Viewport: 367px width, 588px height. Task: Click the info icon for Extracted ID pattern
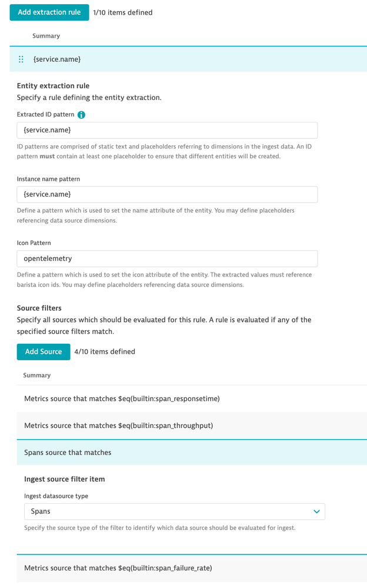point(81,115)
